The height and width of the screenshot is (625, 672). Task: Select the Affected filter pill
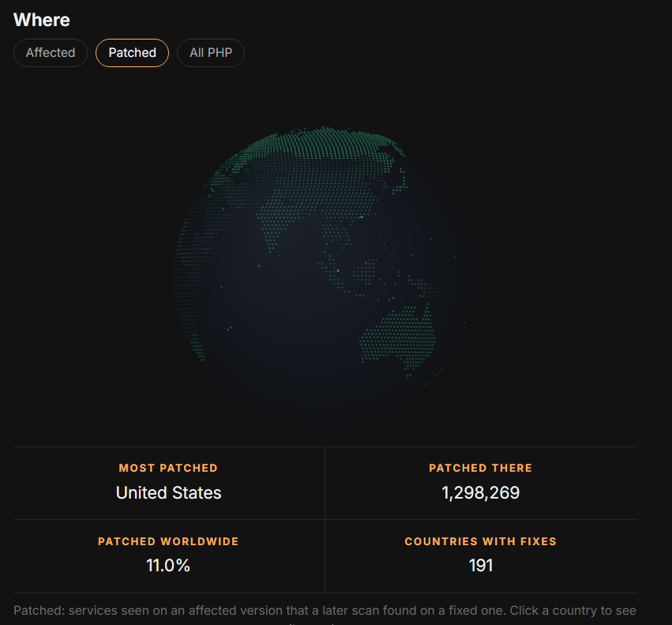point(51,53)
